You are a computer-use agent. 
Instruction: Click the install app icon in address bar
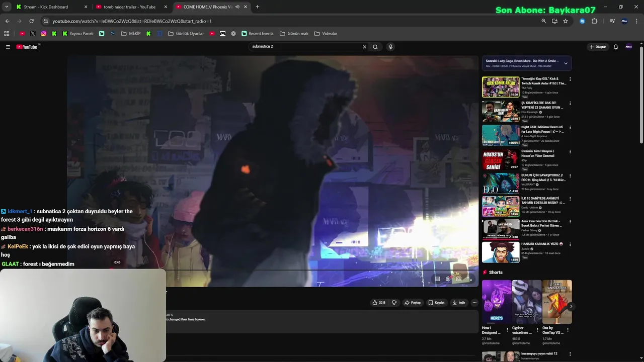click(x=554, y=21)
